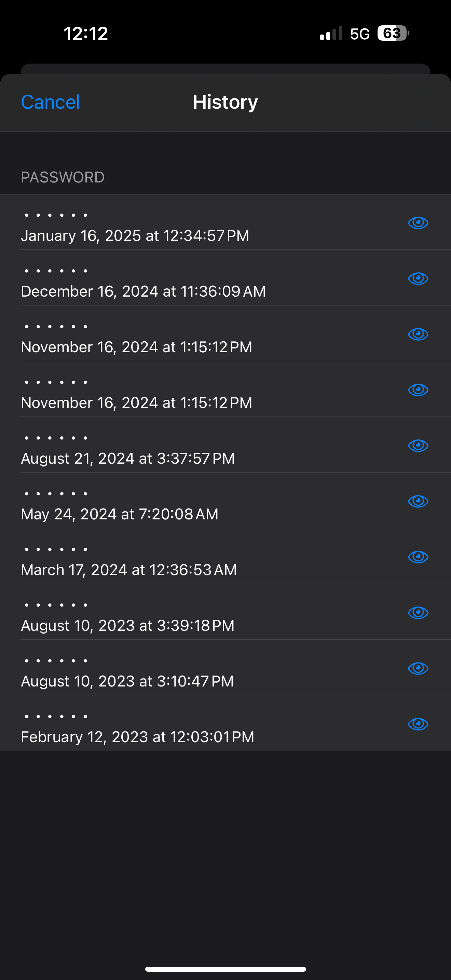
Task: Tap eye icon for August 21, 2024
Action: click(418, 445)
